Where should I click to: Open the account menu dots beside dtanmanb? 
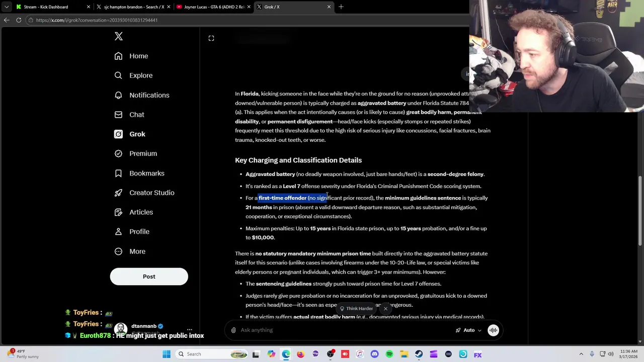pyautogui.click(x=190, y=330)
